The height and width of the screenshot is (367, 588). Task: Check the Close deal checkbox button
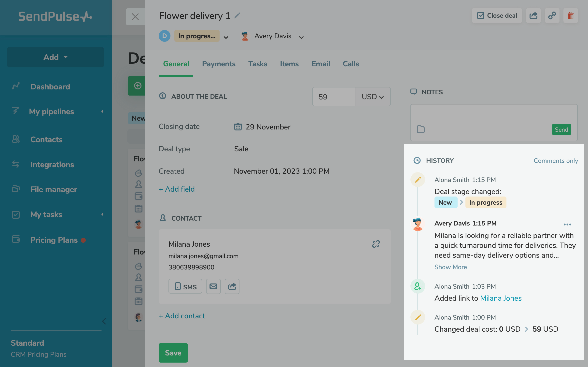point(497,16)
